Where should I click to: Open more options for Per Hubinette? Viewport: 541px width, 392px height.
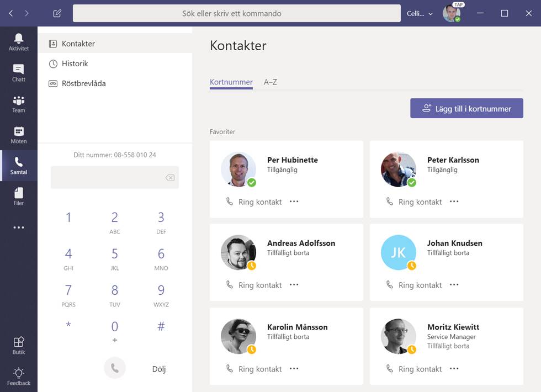(x=294, y=202)
